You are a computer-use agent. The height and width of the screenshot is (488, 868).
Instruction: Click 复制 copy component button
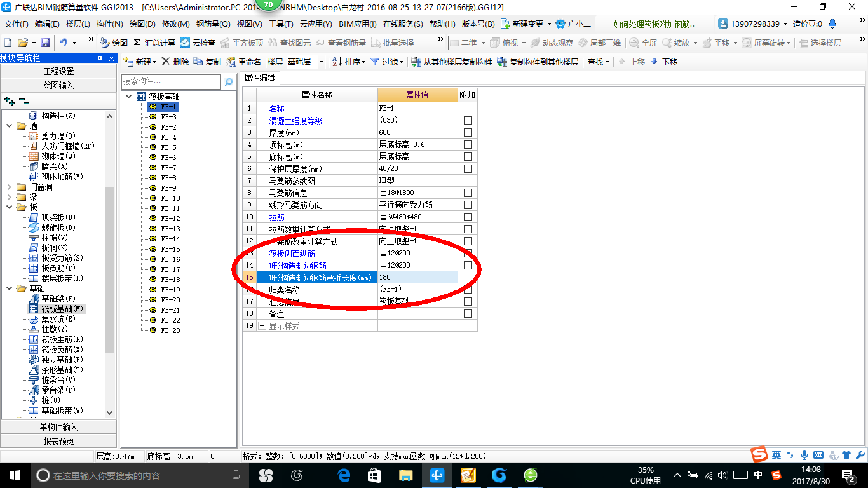tap(207, 62)
